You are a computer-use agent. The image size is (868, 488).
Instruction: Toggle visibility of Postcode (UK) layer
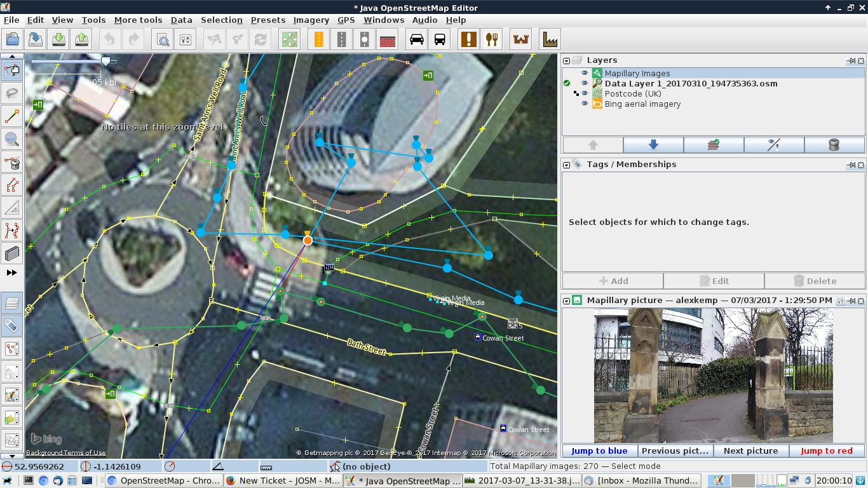coord(585,94)
